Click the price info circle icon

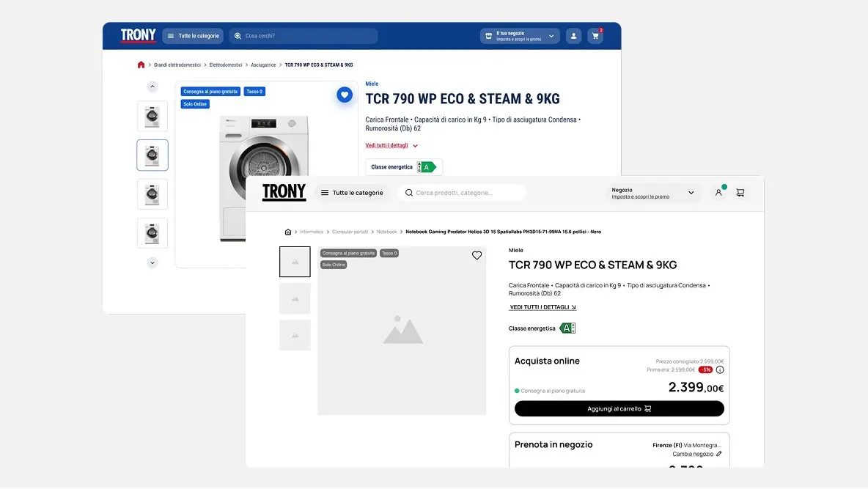point(720,370)
